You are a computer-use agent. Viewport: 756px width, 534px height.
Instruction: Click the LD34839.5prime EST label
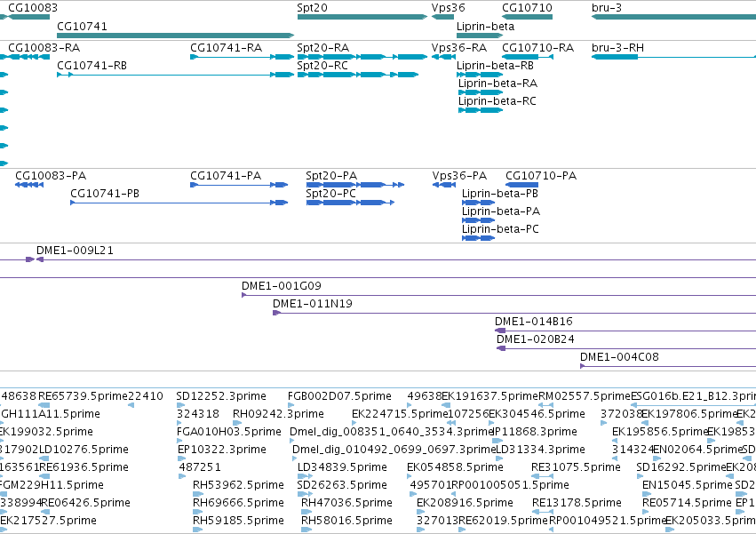342,468
